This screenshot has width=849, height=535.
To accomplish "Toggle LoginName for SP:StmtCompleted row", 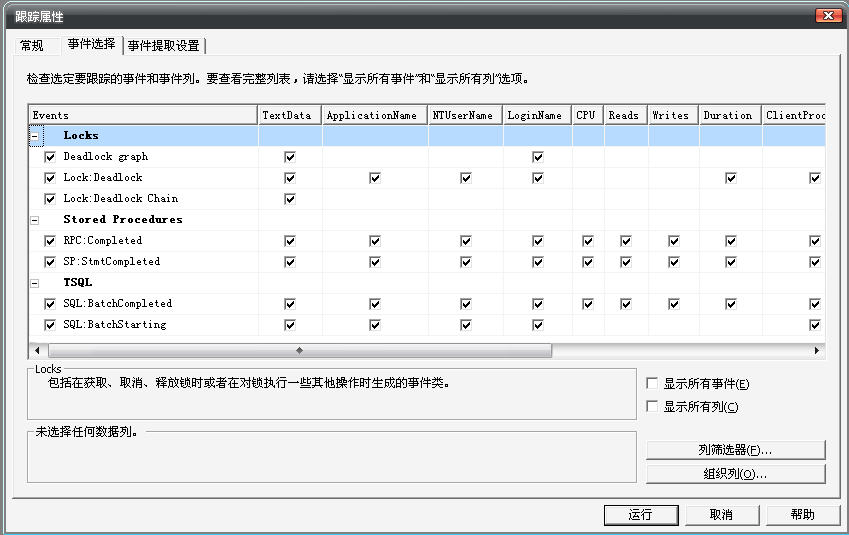I will coord(538,262).
